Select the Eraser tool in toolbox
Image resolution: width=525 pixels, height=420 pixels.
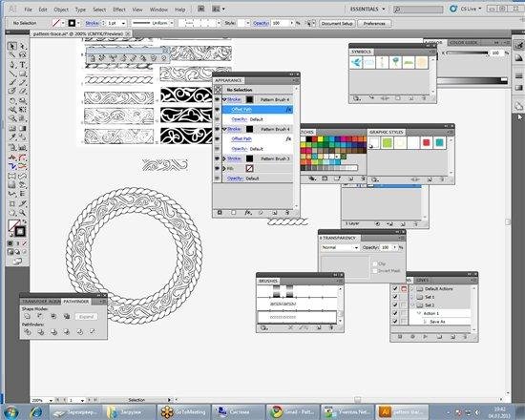[23, 91]
